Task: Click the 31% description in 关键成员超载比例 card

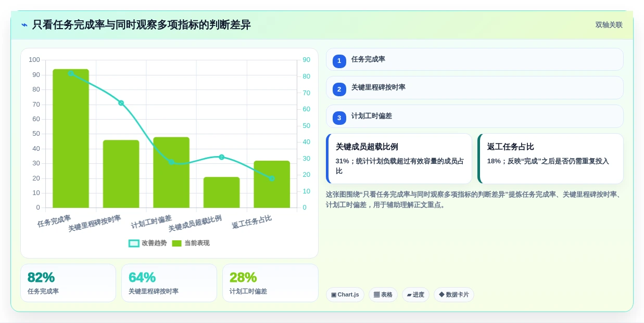Action: (400, 166)
